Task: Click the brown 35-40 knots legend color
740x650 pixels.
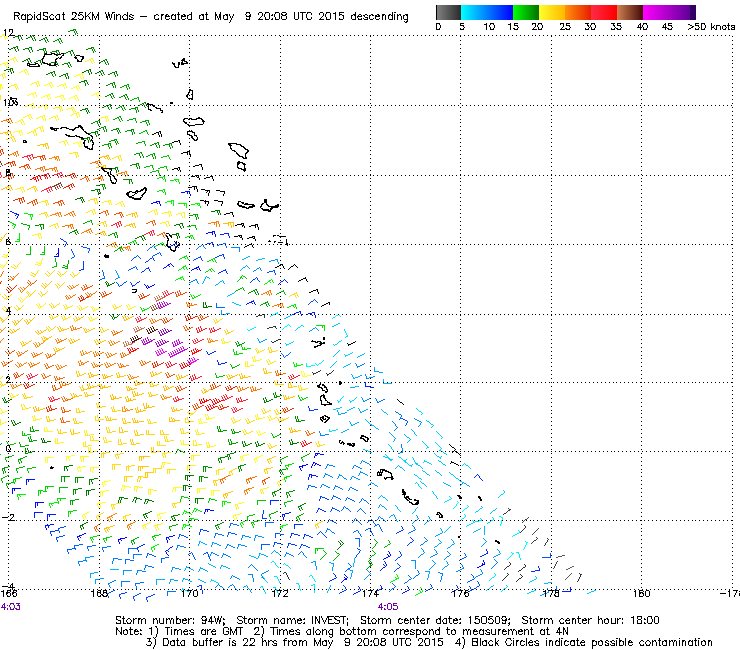Action: (x=630, y=12)
